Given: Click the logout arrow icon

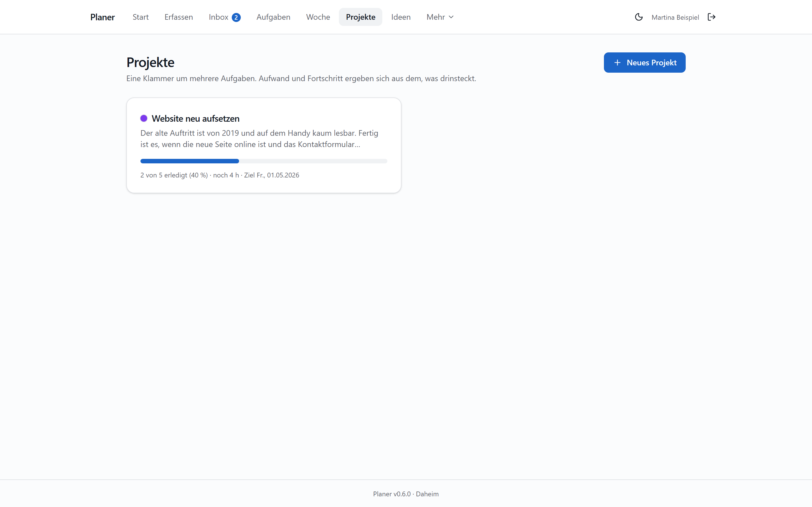Looking at the screenshot, I should coord(711,17).
